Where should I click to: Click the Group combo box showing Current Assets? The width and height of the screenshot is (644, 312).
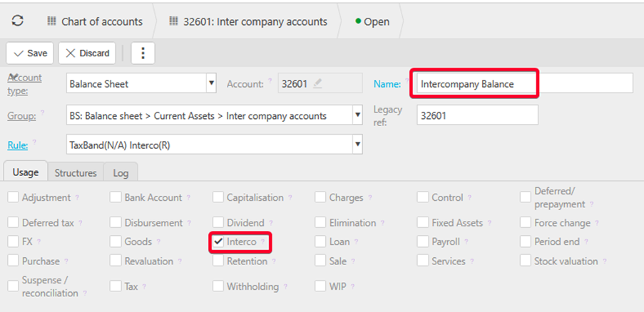coord(215,115)
